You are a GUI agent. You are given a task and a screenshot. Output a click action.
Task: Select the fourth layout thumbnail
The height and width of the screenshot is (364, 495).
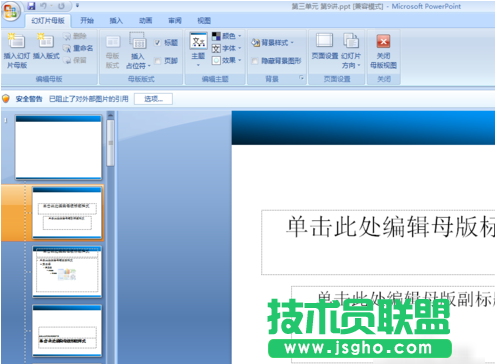67,331
